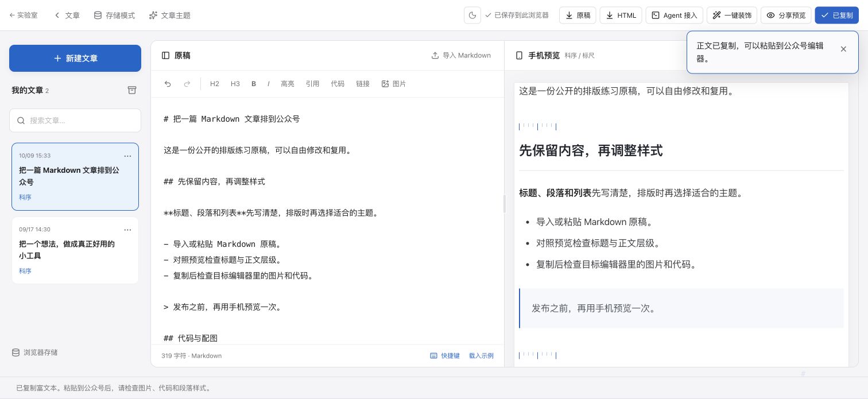Open Agent 接入 panel
868x399 pixels.
pyautogui.click(x=675, y=16)
